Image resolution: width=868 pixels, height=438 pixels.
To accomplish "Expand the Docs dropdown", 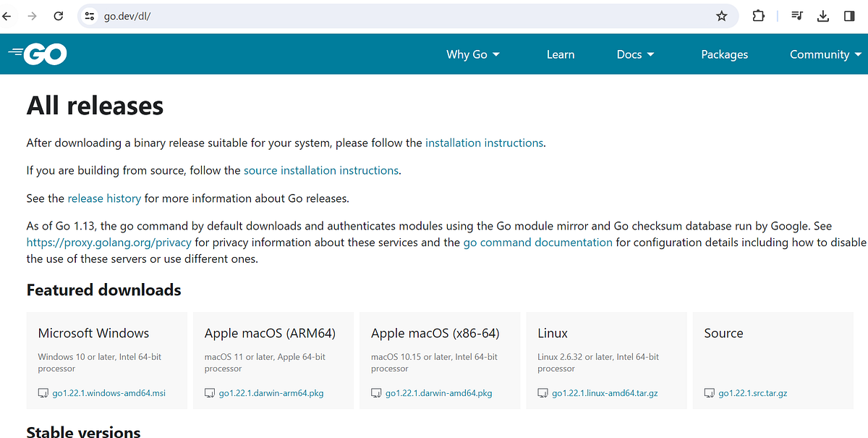I will pos(634,54).
